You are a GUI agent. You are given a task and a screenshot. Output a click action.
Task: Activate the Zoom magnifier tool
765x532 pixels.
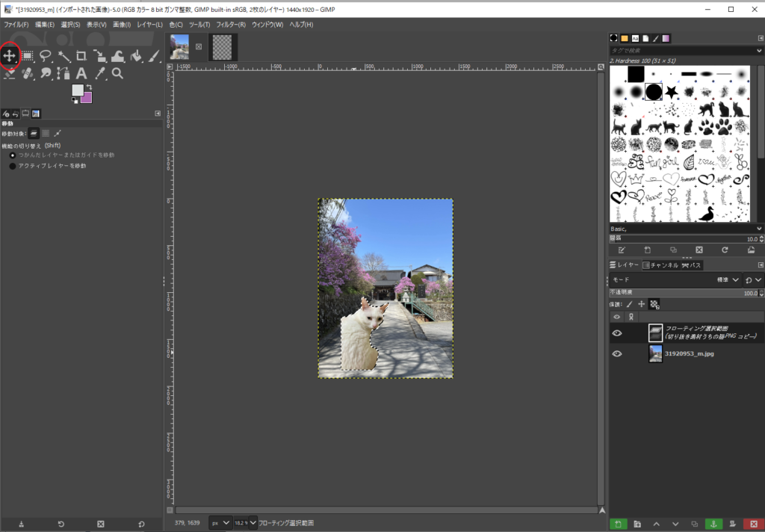(117, 73)
